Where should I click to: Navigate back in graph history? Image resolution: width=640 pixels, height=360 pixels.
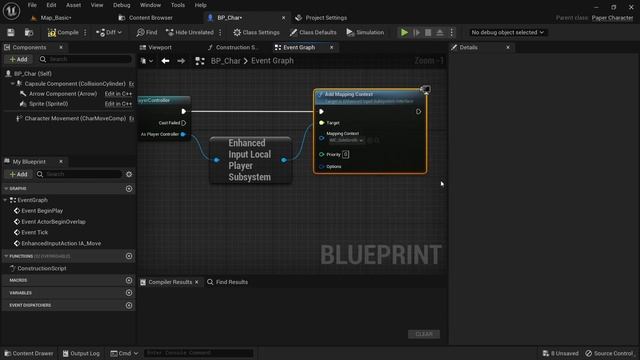click(165, 61)
